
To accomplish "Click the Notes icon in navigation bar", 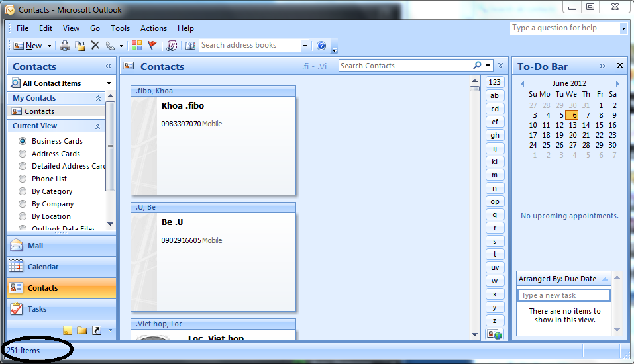I will click(68, 330).
